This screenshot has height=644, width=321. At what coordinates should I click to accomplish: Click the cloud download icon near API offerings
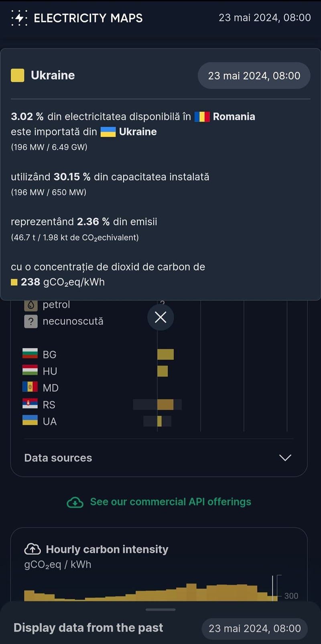[75, 502]
